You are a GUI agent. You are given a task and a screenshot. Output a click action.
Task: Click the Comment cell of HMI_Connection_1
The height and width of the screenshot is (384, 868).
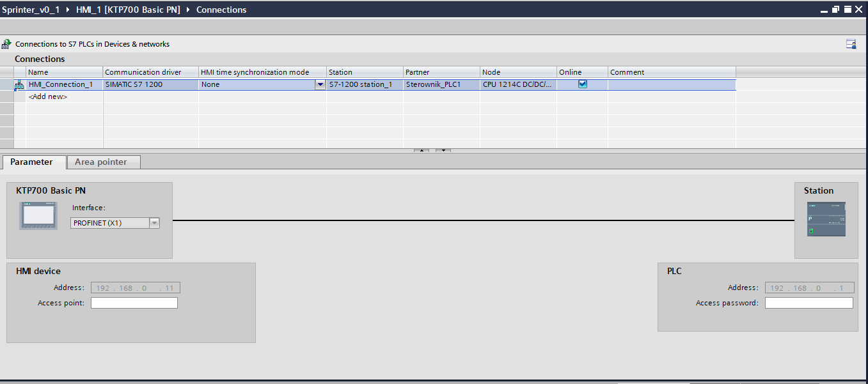[x=672, y=84]
